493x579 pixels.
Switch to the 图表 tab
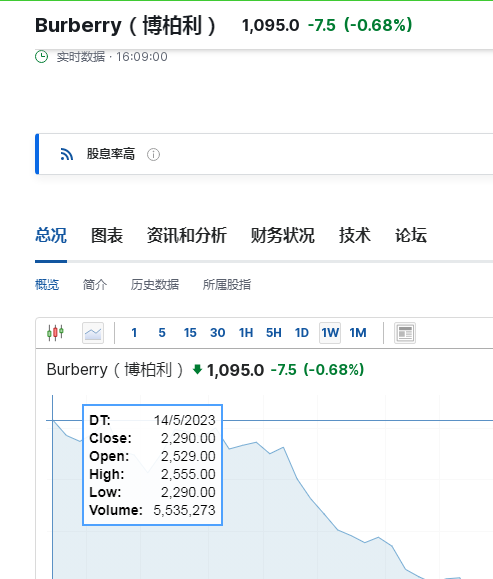[107, 235]
